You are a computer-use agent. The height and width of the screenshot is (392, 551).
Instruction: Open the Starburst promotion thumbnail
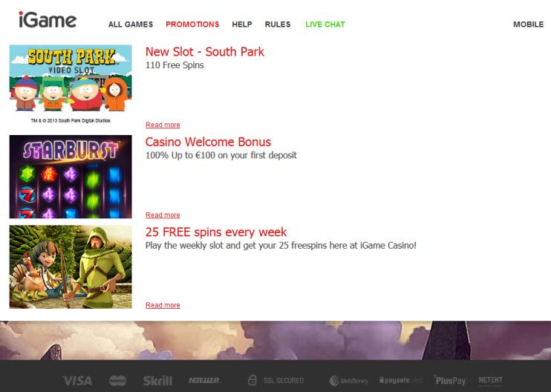point(71,177)
